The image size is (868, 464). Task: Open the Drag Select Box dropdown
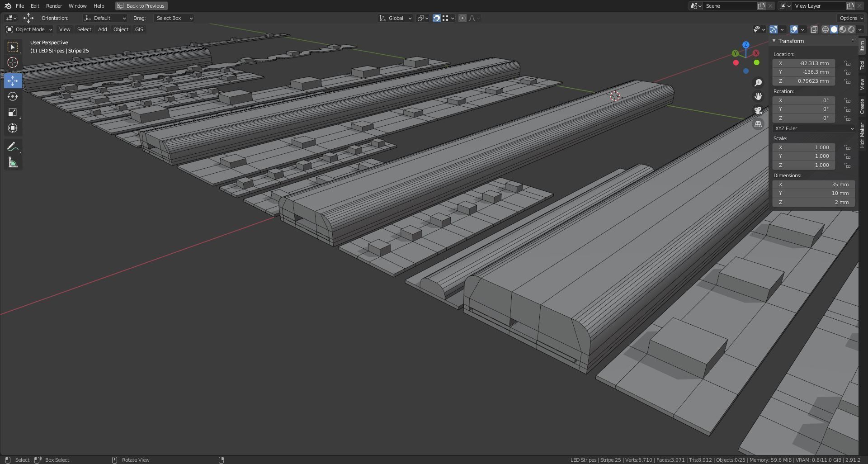pyautogui.click(x=174, y=18)
